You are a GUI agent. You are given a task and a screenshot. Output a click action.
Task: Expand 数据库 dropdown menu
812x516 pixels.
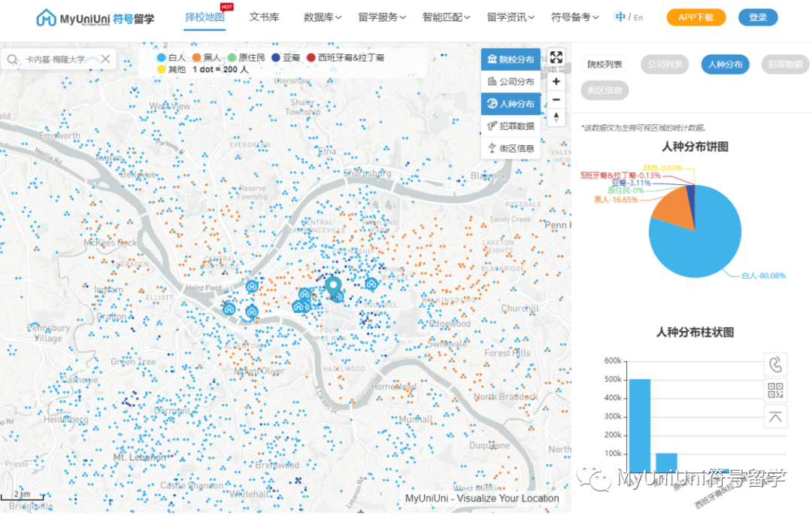pos(323,17)
